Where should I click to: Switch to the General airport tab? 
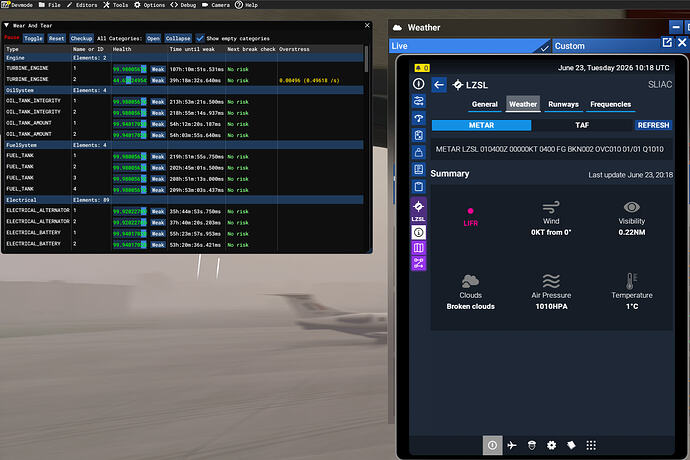pos(484,104)
